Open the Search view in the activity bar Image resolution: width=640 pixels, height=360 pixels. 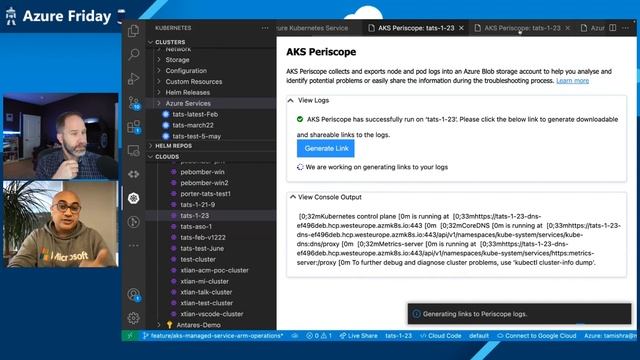pyautogui.click(x=133, y=54)
